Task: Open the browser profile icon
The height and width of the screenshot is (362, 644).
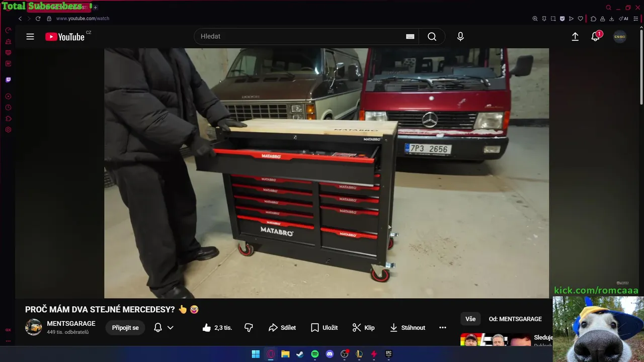Action: [602, 19]
